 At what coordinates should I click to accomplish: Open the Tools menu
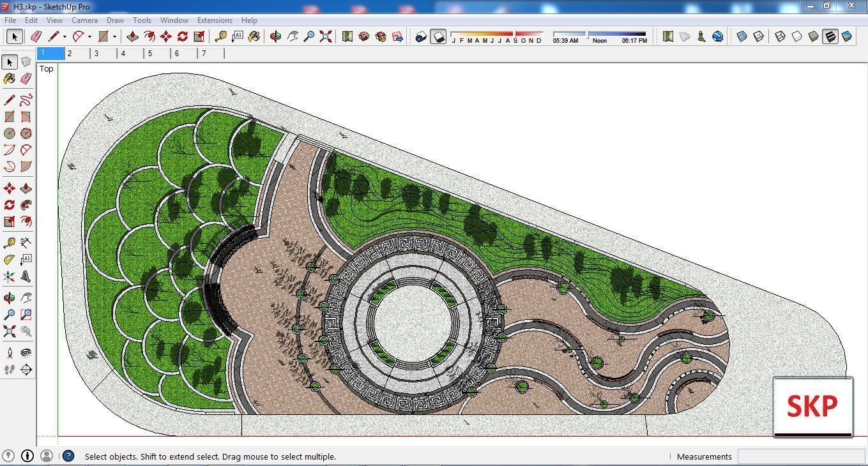coord(142,20)
